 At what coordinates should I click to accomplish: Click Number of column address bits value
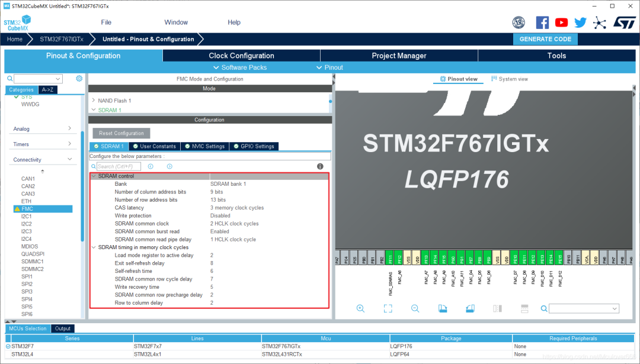coord(217,192)
